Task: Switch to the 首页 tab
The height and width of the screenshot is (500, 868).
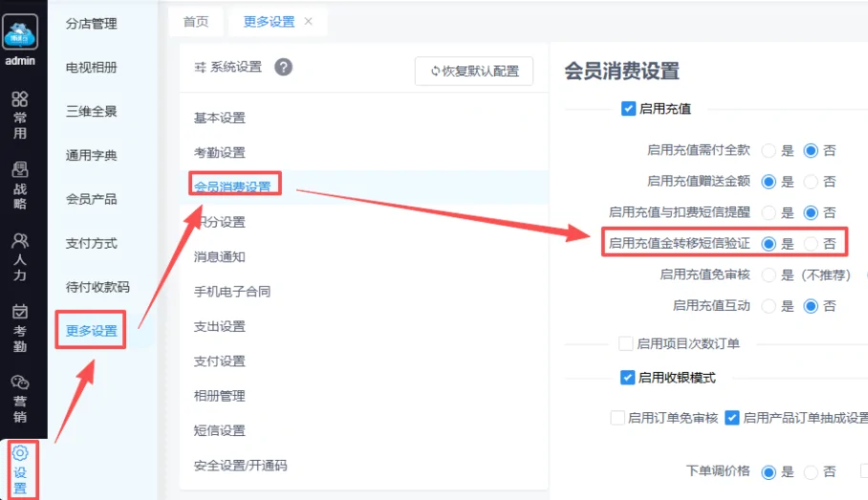Action: [196, 22]
